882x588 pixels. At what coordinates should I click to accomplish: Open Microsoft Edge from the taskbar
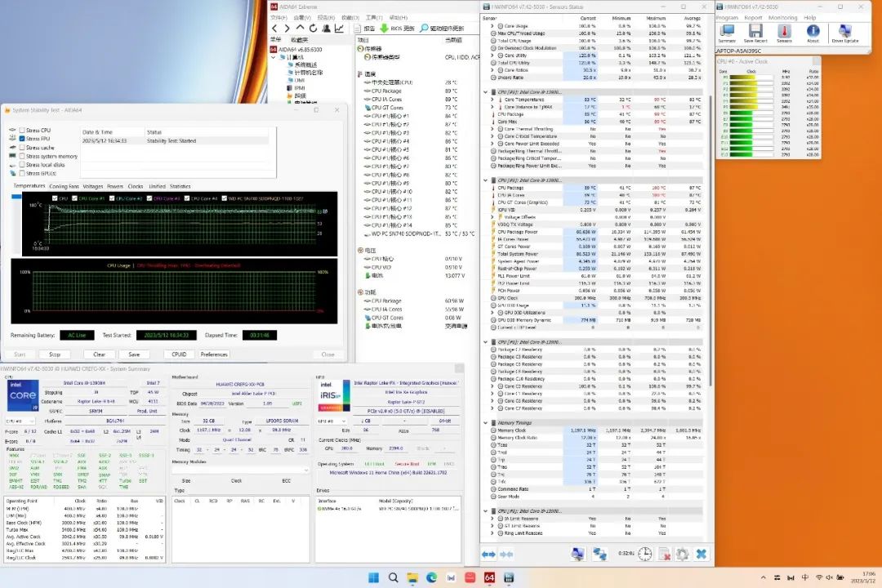click(x=431, y=577)
